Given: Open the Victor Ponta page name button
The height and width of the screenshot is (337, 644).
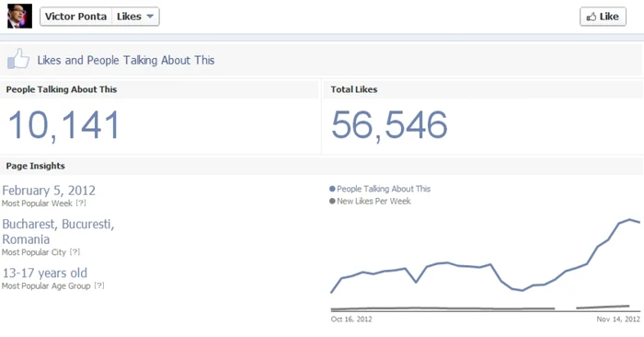Looking at the screenshot, I should 75,17.
